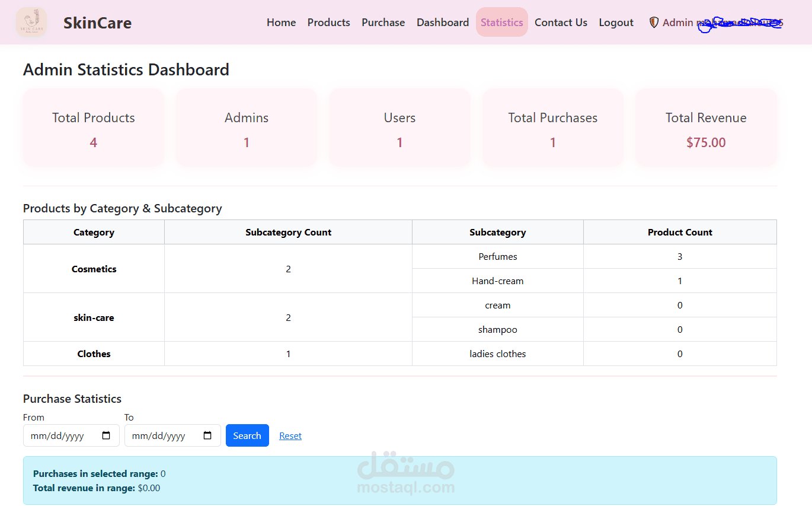Select the skin-care category cell
Viewport: 812px width, 506px height.
94,317
